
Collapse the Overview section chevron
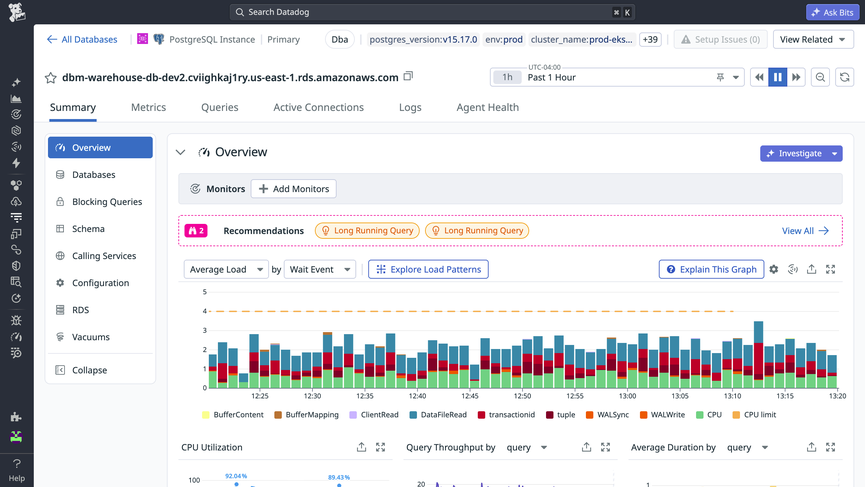(180, 152)
